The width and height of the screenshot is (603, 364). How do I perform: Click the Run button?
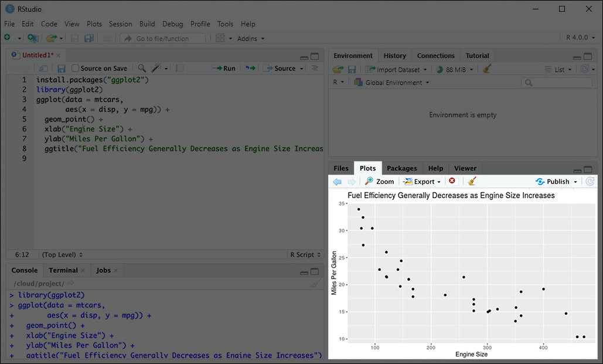point(224,68)
